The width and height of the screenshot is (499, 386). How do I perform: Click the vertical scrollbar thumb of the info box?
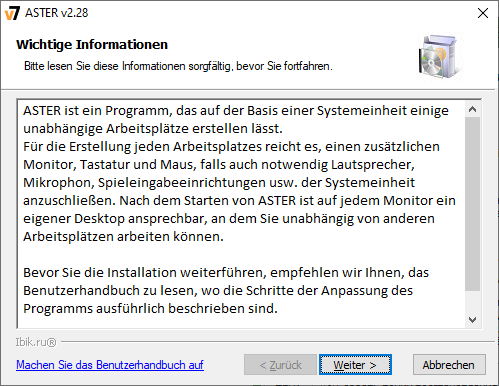(x=472, y=204)
